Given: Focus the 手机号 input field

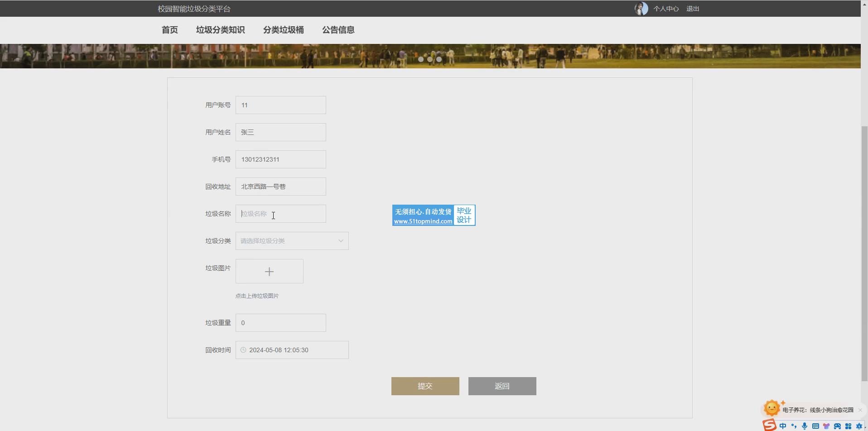Looking at the screenshot, I should 281,159.
